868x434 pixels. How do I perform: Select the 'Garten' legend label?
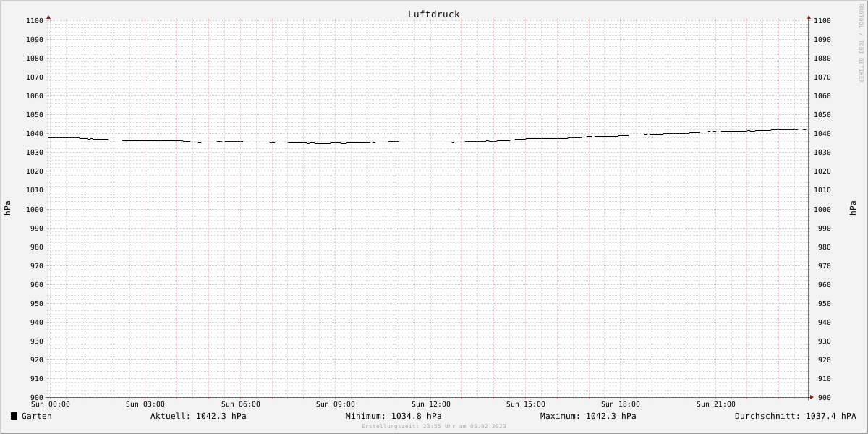[x=37, y=416]
